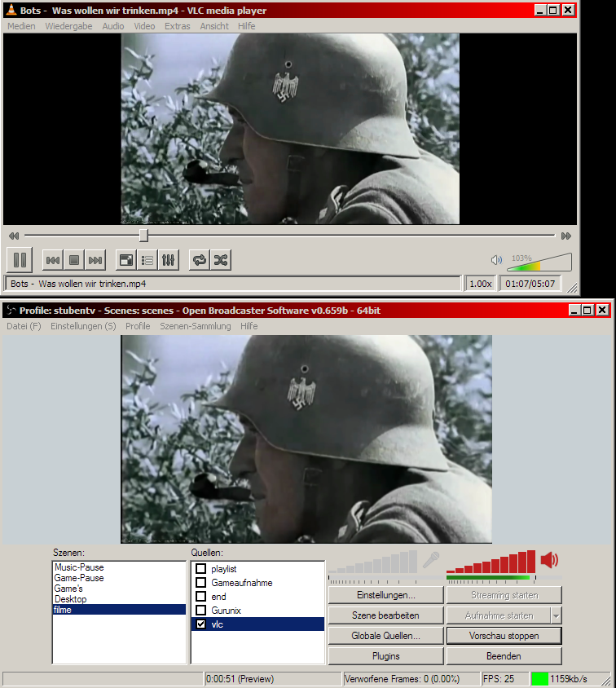Open Einstellungen (S) menu in OBS
Viewport: 616px width, 688px height.
click(x=83, y=326)
